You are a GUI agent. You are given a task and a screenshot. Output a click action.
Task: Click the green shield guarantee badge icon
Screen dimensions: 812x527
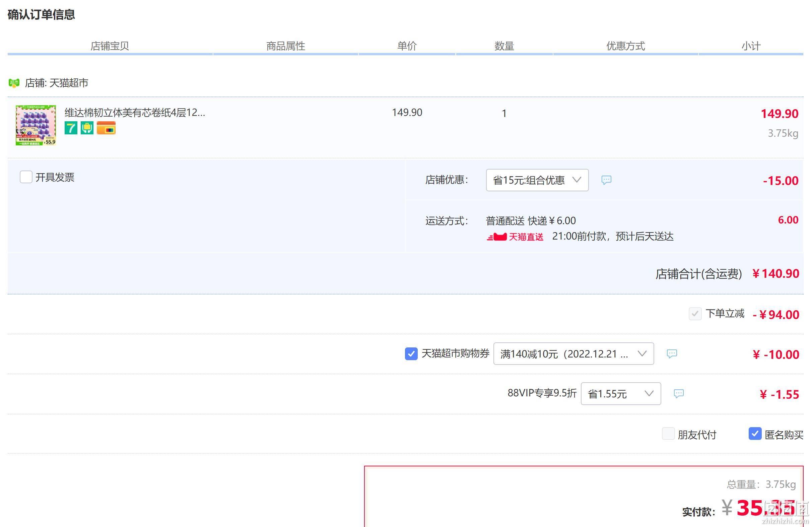tap(87, 128)
